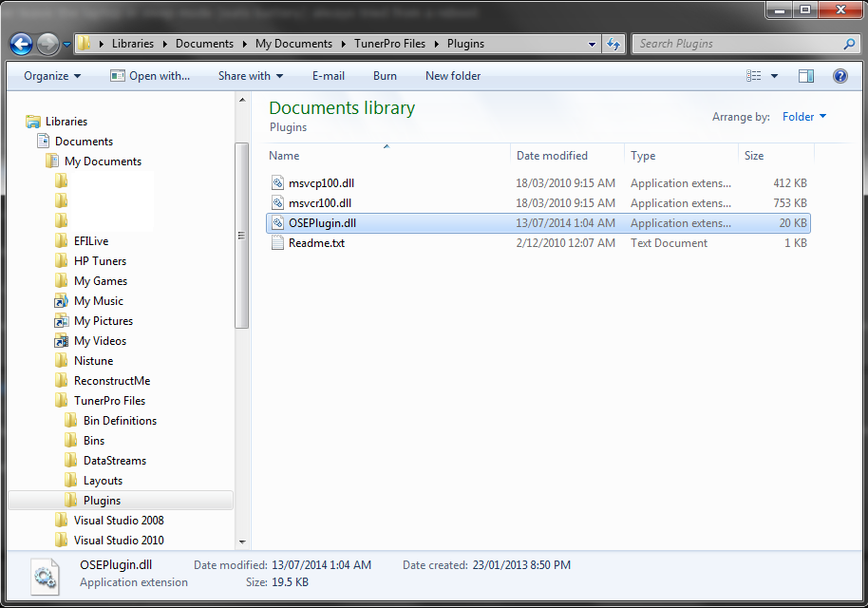
Task: Open the address bar history dropdown
Action: point(592,45)
